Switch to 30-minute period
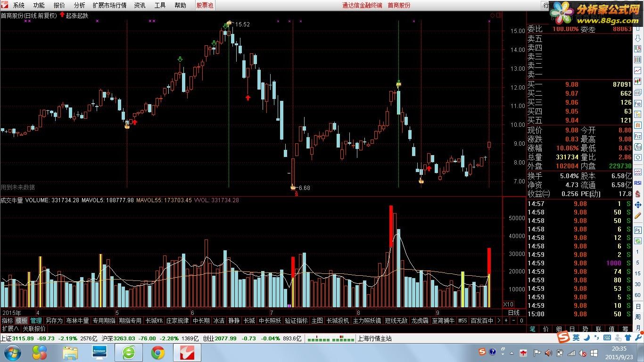 (638, 284)
